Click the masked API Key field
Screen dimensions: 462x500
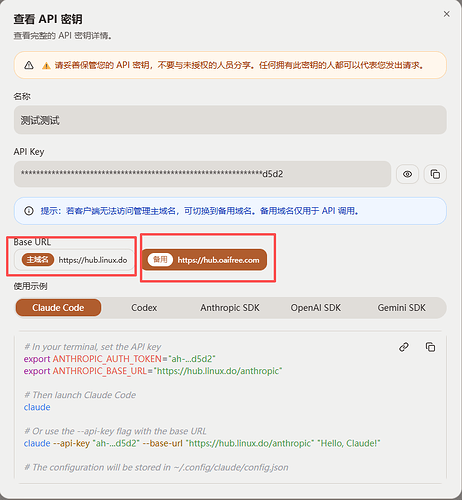pos(202,174)
